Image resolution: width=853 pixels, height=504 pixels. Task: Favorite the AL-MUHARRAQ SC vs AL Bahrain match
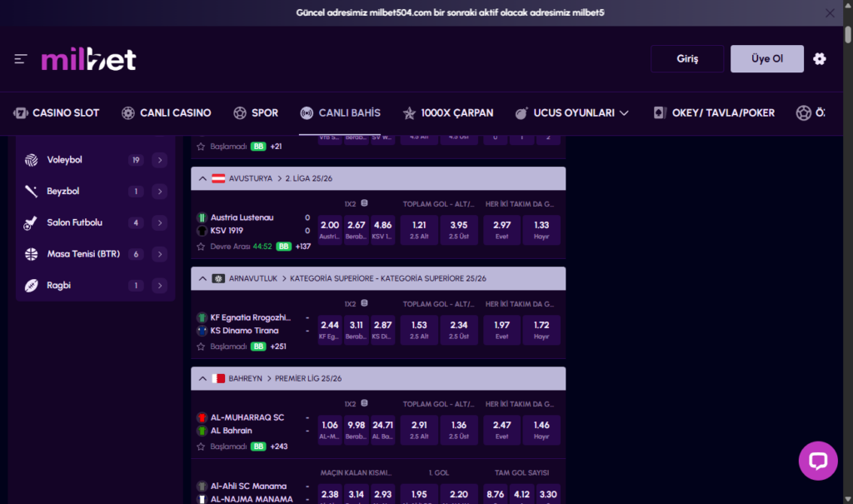tap(201, 447)
